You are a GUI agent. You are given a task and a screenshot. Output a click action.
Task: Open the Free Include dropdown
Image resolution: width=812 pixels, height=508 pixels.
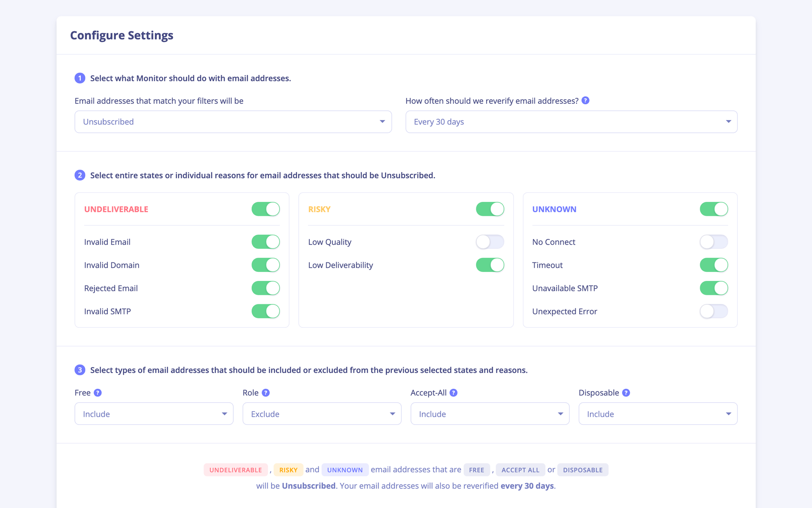(154, 414)
